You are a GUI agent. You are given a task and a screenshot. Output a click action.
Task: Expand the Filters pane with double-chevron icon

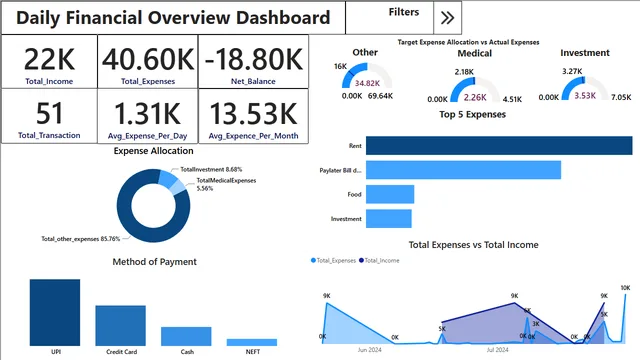447,18
